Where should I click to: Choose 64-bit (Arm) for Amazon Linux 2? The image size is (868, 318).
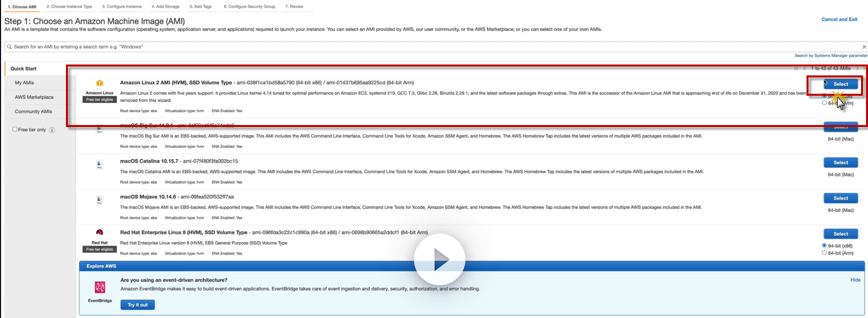(x=824, y=103)
